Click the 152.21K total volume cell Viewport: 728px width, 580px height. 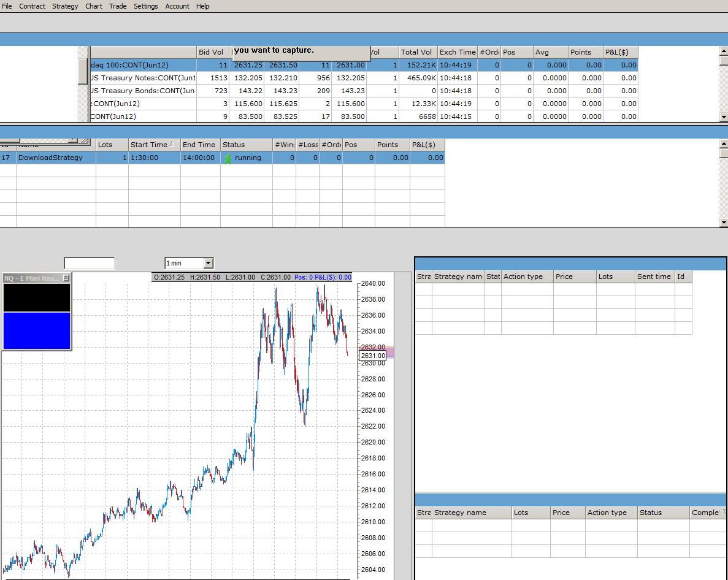coord(418,65)
